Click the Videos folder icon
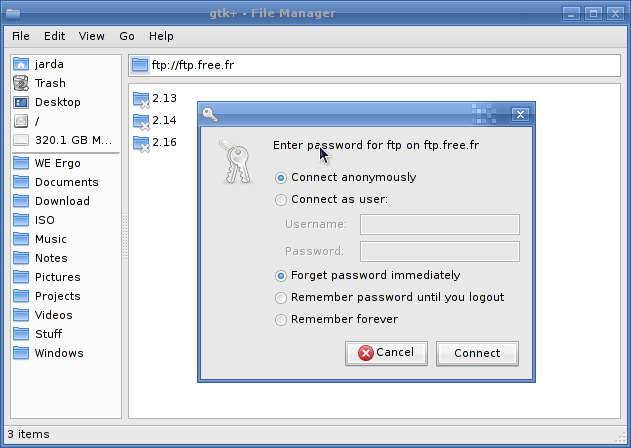The height and width of the screenshot is (448, 631). pos(21,315)
